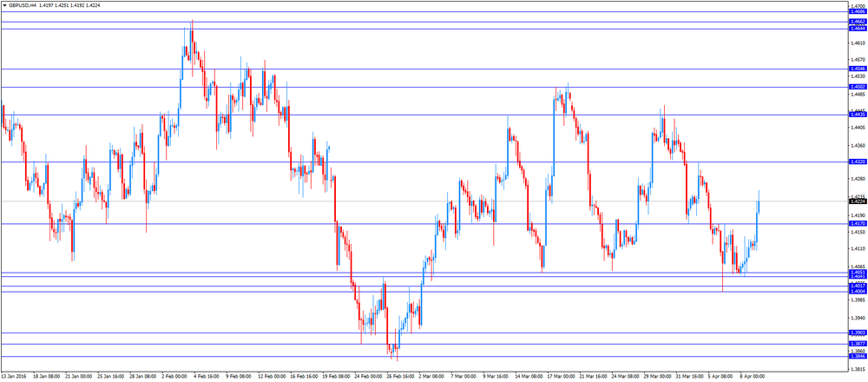This screenshot has height=382, width=868.
Task: Click the 13 Jan 2016 date label
Action: [x=13, y=375]
